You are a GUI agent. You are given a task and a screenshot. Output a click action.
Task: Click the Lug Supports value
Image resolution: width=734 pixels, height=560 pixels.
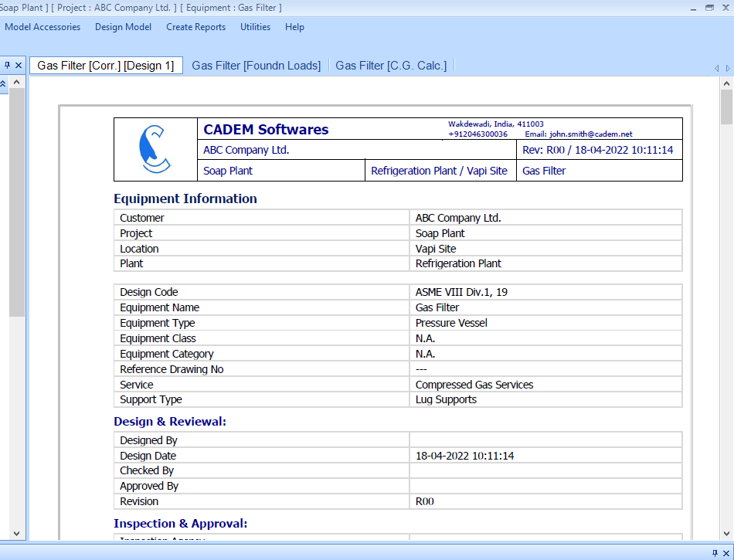446,400
